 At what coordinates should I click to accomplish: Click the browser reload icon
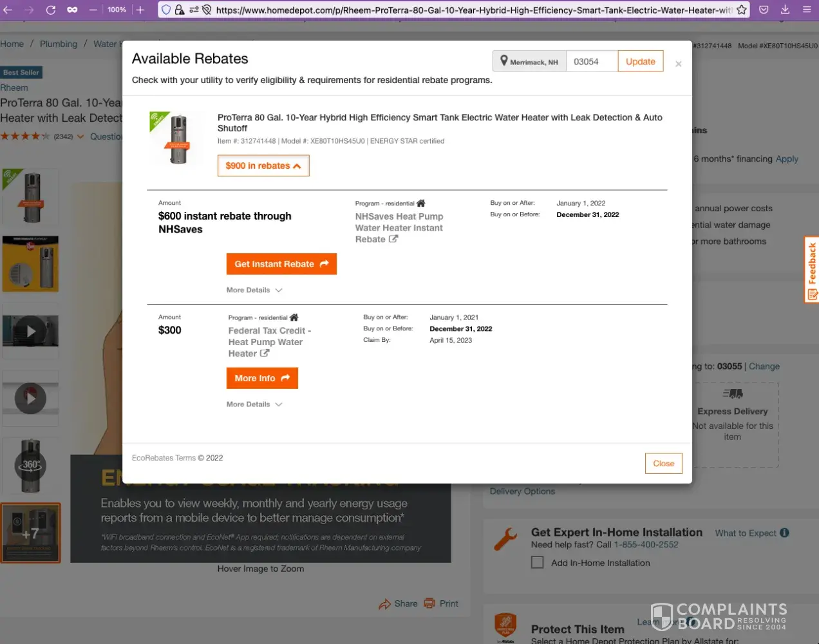coord(51,10)
